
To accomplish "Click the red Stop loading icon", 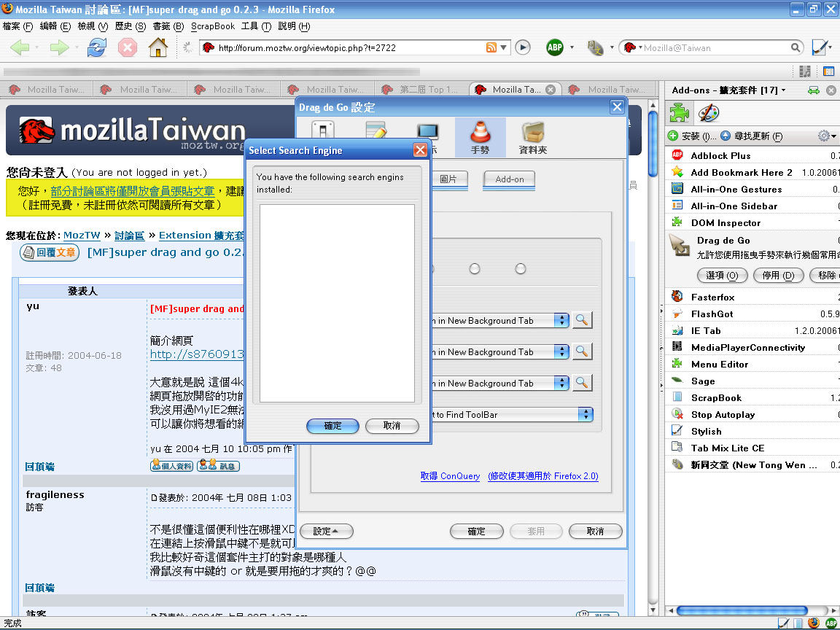I will pos(128,47).
